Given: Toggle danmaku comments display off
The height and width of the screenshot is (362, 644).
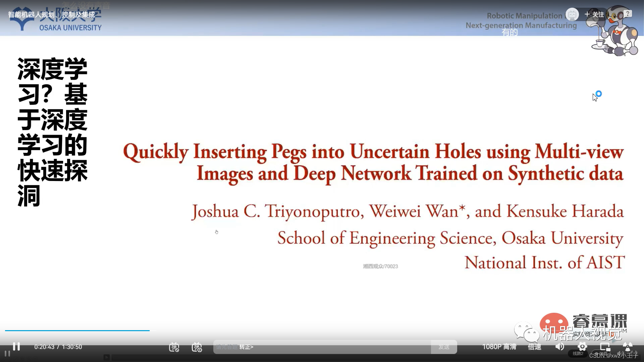Looking at the screenshot, I should point(174,347).
